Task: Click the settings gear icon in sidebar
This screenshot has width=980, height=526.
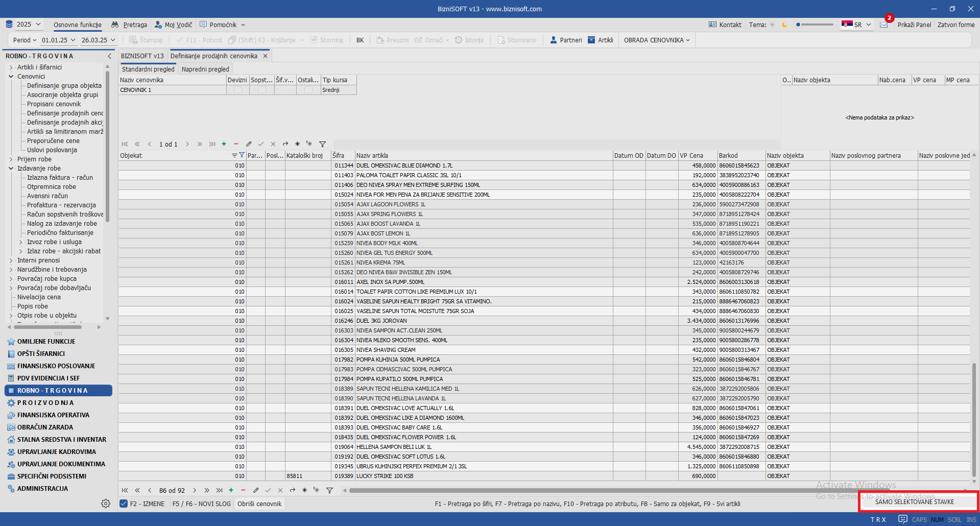Action: click(106, 504)
